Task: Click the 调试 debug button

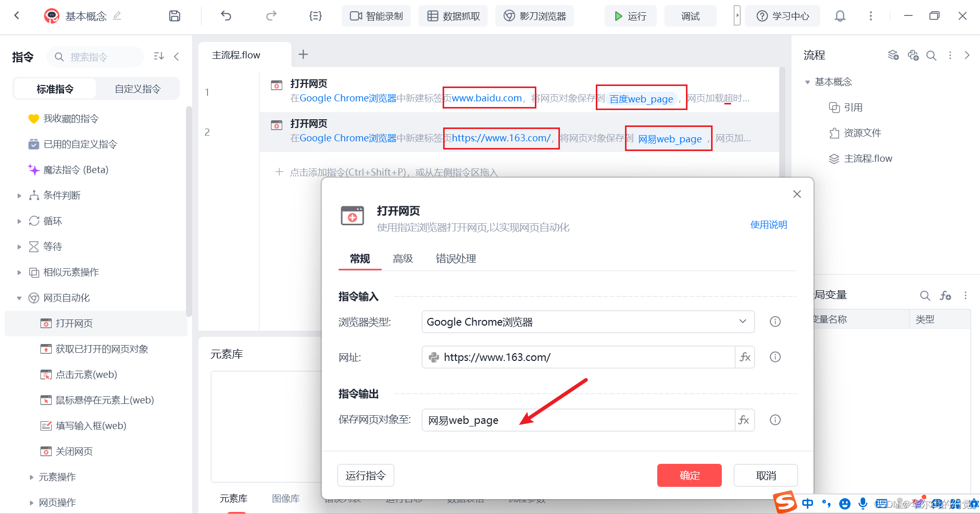Action: click(x=690, y=16)
